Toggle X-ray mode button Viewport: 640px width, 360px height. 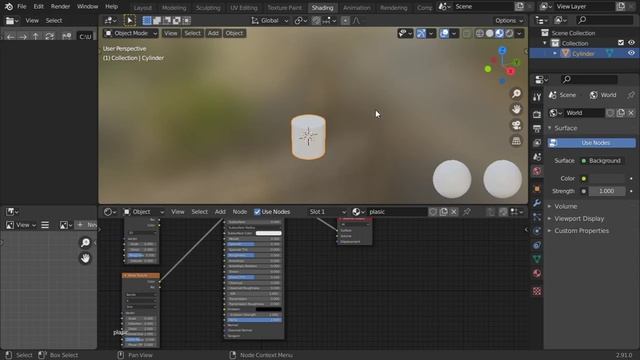[x=467, y=33]
